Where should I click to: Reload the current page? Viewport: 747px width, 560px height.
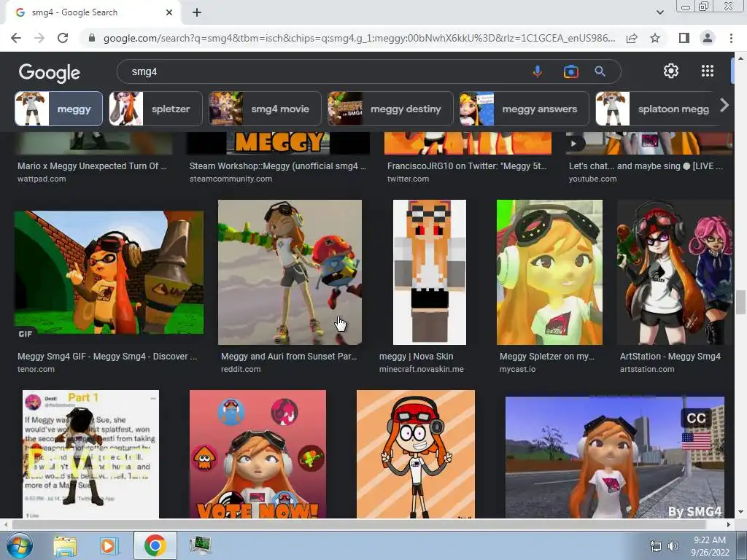point(63,38)
